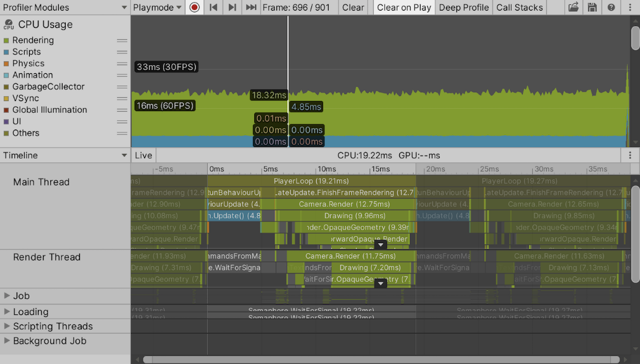Screen dimensions: 640x364
Task: Select LateUpdate.FinishFrameRendering sample in current frame
Action: click(344, 192)
